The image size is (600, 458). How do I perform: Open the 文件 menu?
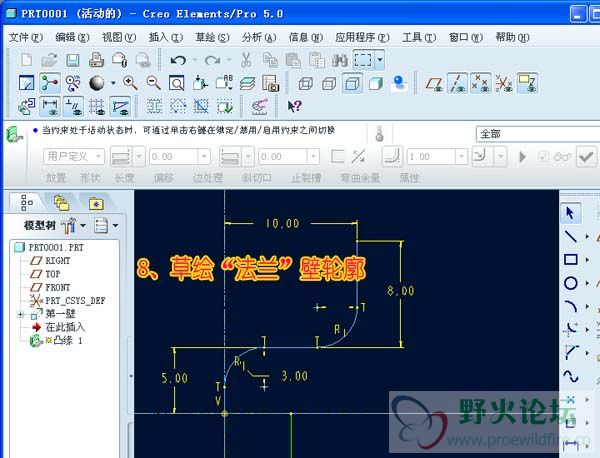pos(26,37)
